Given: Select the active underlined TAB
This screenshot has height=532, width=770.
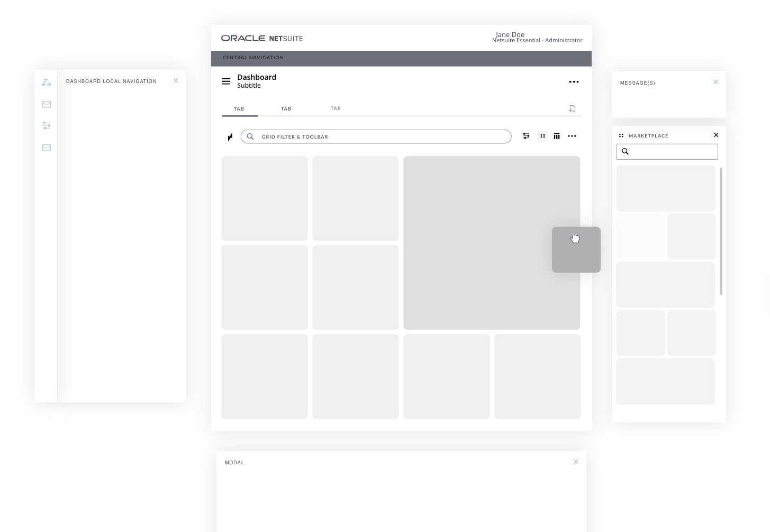Looking at the screenshot, I should click(x=239, y=109).
